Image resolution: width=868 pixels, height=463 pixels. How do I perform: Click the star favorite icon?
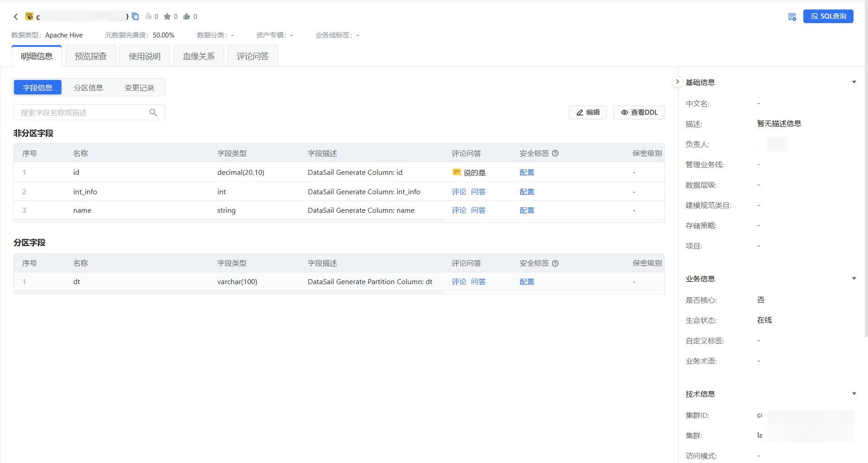point(167,17)
